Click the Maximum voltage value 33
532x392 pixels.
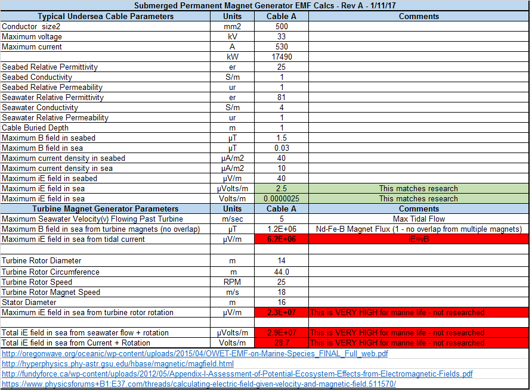pyautogui.click(x=282, y=36)
